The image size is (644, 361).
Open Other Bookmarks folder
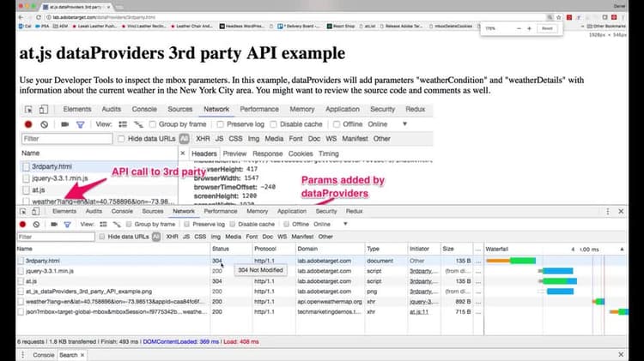click(606, 27)
